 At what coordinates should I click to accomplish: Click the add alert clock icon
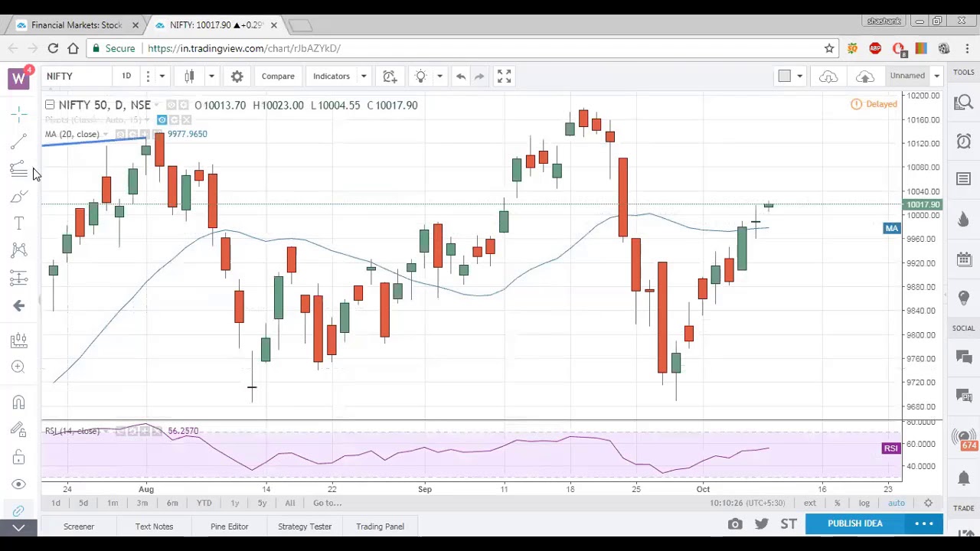(390, 76)
